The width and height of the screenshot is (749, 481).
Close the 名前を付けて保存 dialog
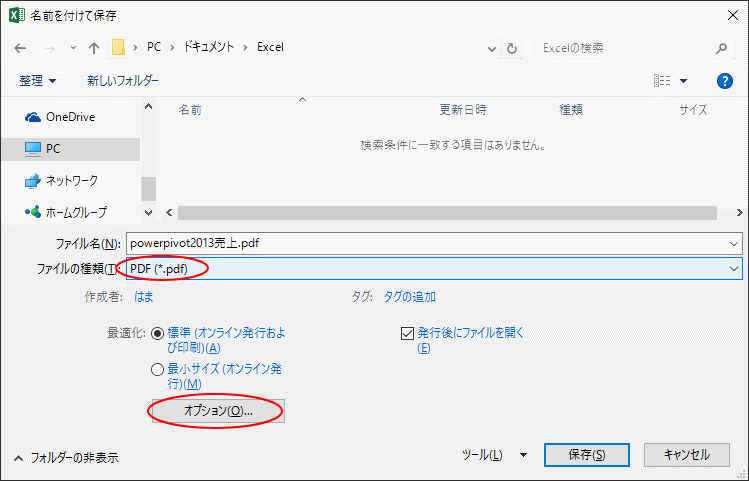(x=733, y=15)
